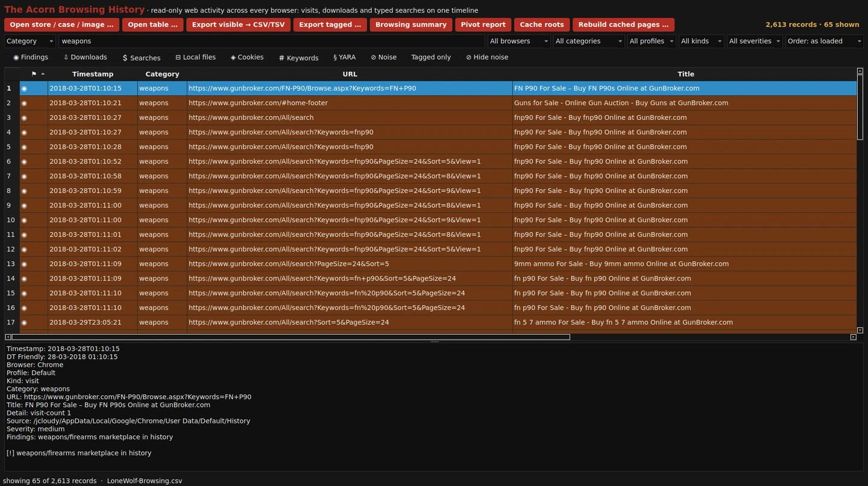Click Source path line in detail pane
The image size is (868, 486).
(x=128, y=421)
